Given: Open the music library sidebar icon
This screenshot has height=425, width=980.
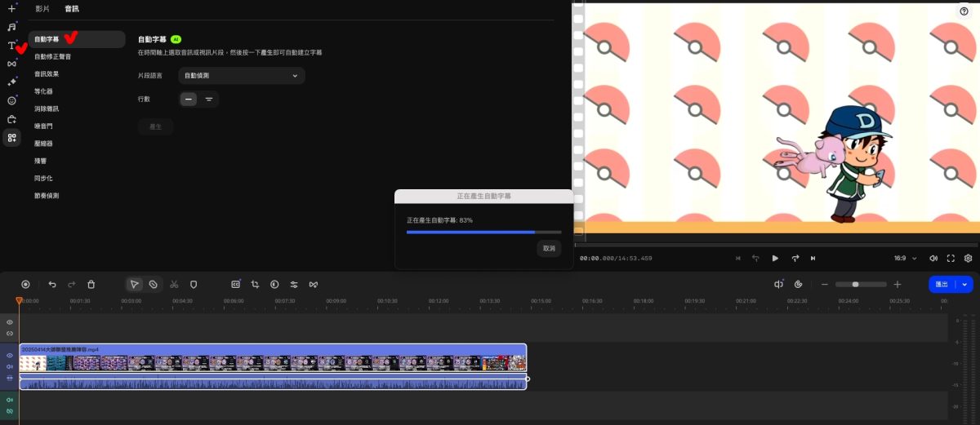Looking at the screenshot, I should click(x=11, y=27).
